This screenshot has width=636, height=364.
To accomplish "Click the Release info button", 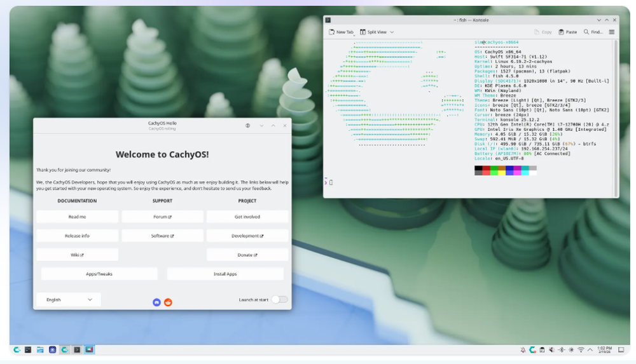I will click(77, 236).
